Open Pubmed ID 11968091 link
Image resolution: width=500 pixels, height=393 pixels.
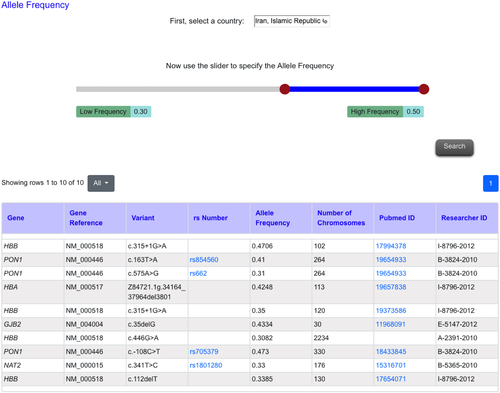[x=391, y=324]
